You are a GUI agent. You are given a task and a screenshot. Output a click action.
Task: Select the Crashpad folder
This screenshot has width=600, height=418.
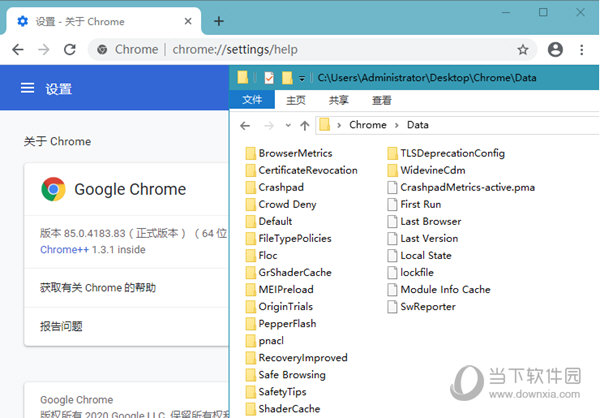(275, 187)
